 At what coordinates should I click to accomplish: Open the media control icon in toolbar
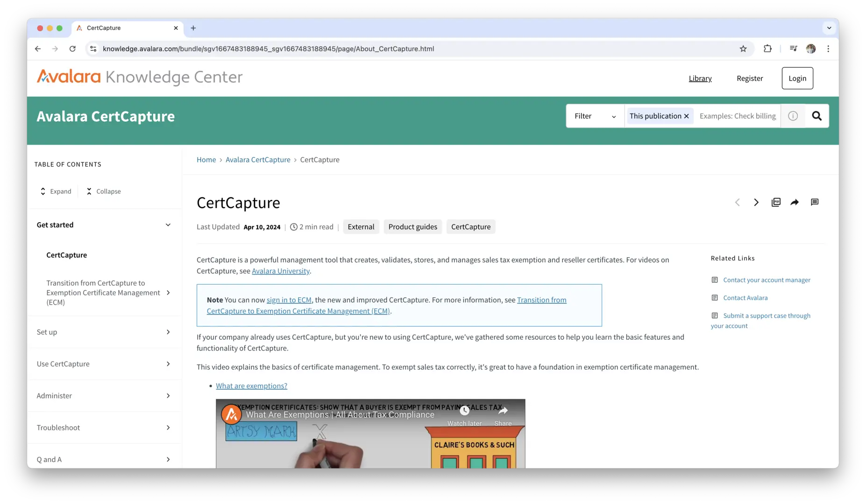tap(793, 49)
